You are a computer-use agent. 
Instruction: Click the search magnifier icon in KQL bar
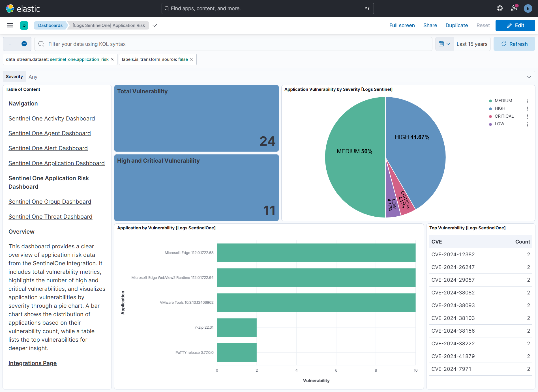[x=41, y=44]
